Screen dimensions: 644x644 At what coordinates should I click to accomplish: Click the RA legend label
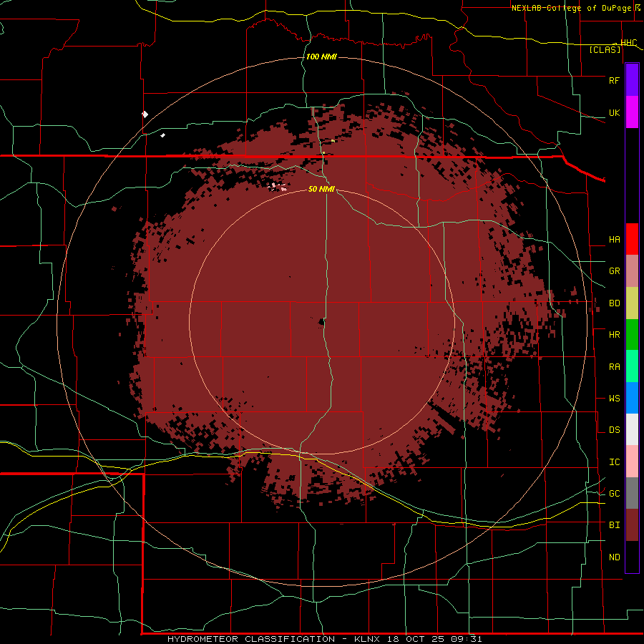point(614,367)
